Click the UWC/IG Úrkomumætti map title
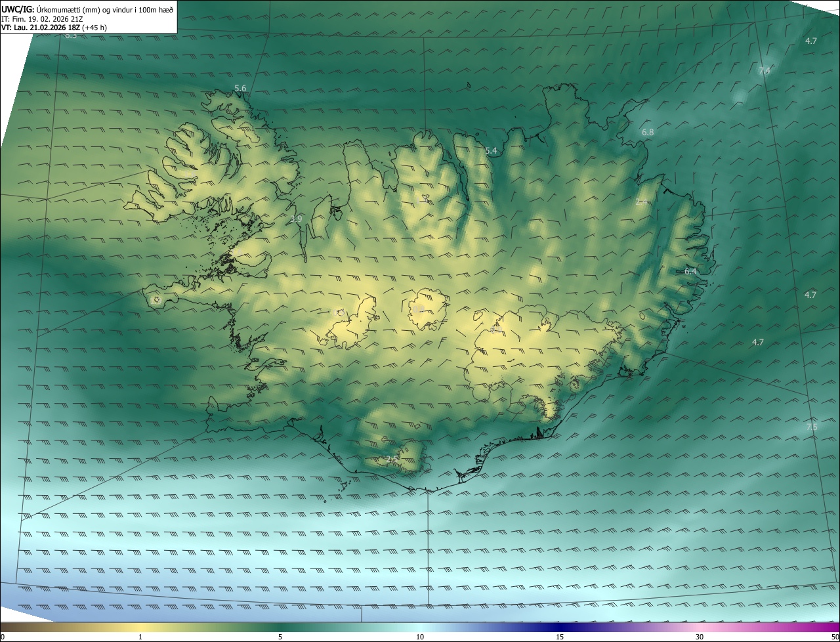The height and width of the screenshot is (642, 840). pos(87,9)
